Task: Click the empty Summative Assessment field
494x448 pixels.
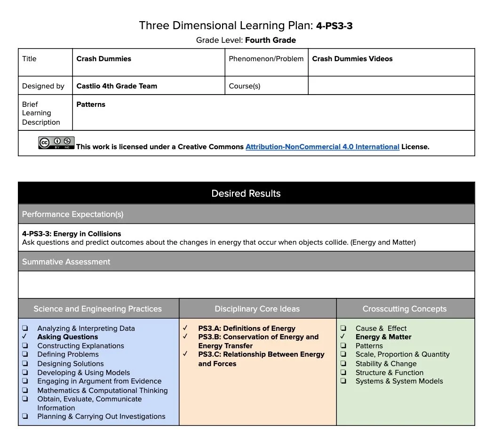Action: [246, 284]
